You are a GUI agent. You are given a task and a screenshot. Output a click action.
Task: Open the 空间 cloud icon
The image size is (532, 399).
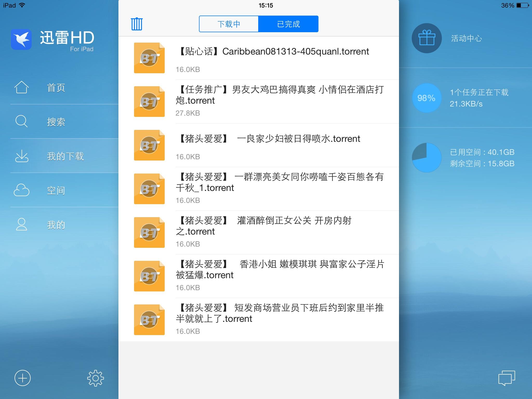coord(21,190)
